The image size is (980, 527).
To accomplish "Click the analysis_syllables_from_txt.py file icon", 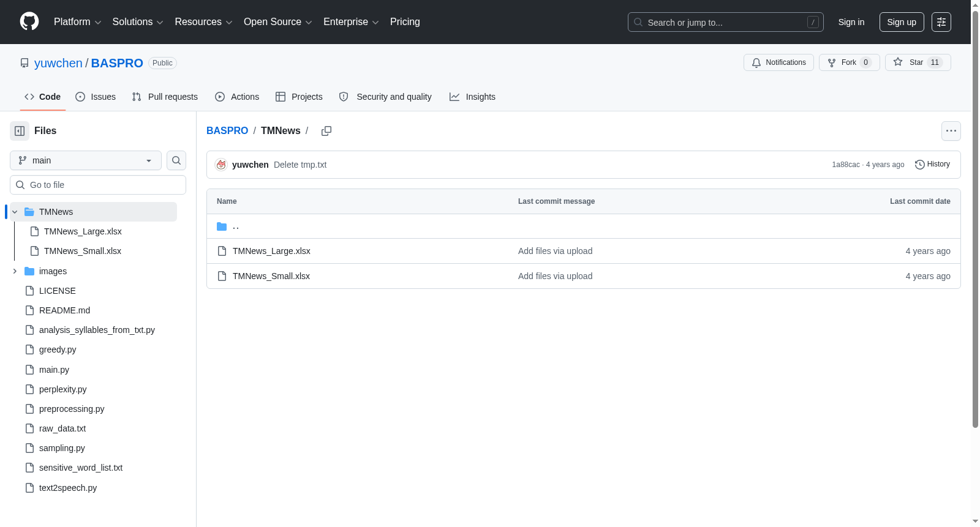I will (29, 330).
